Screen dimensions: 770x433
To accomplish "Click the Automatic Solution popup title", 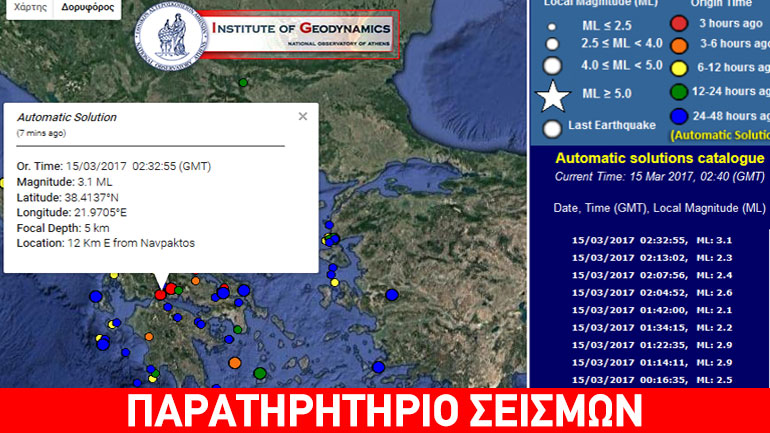I will (x=67, y=117).
